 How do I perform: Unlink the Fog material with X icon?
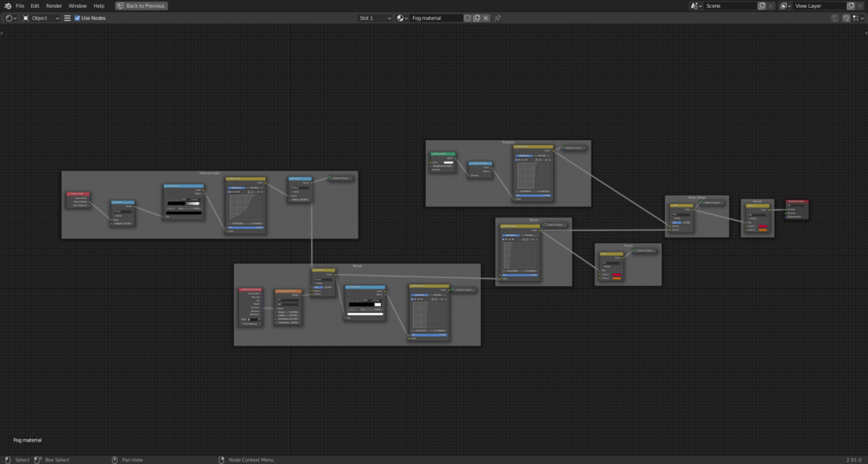click(486, 18)
